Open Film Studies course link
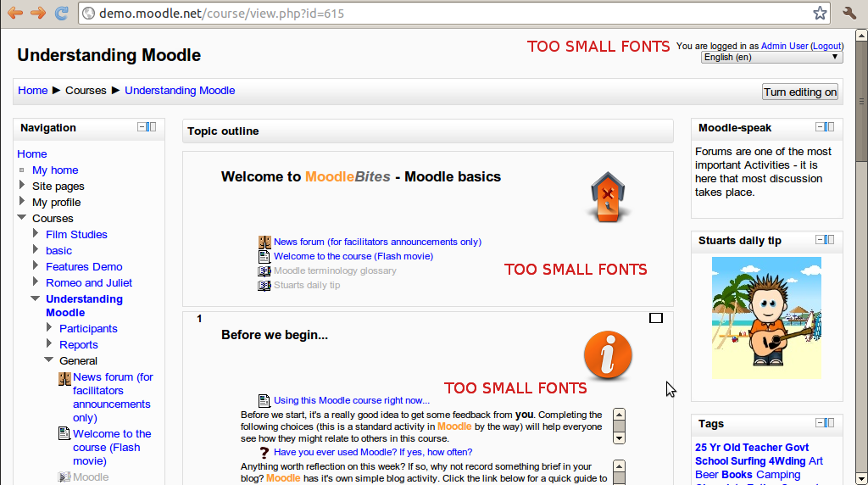Viewport: 868px width, 485px height. [x=76, y=234]
